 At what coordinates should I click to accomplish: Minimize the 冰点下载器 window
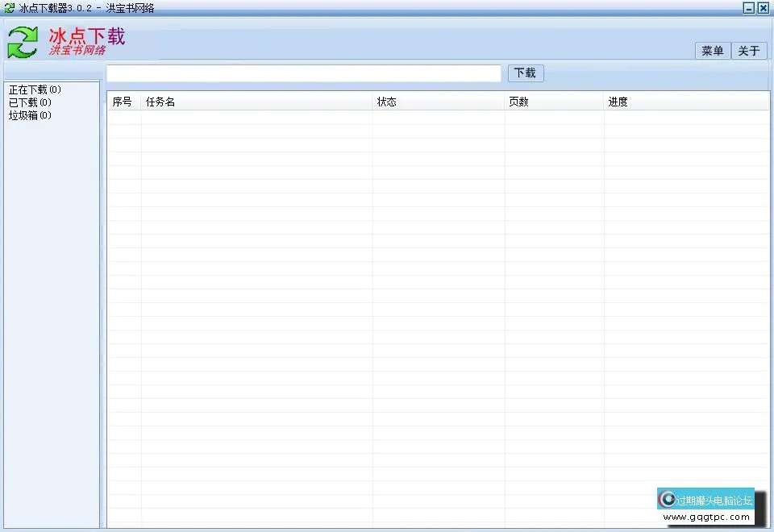[748, 8]
